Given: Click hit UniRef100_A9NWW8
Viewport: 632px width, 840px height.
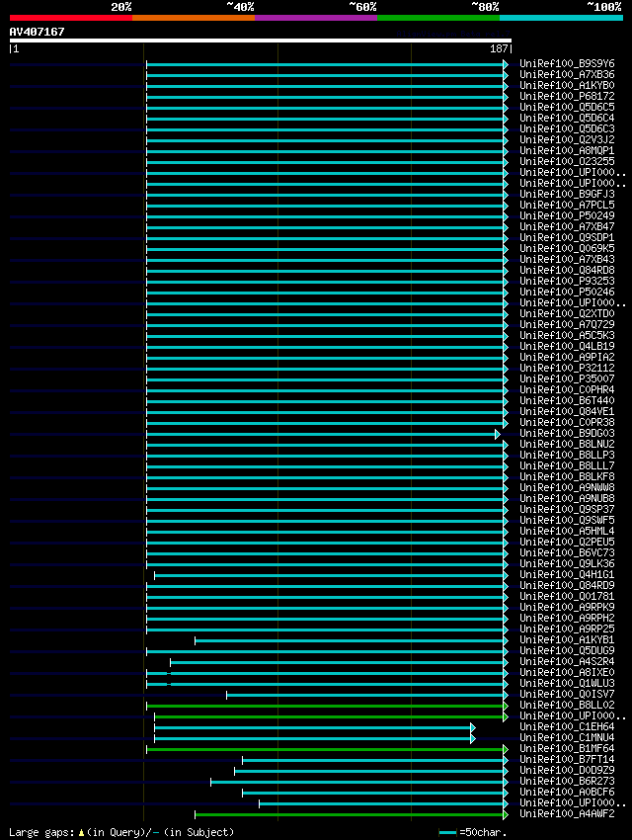Looking at the screenshot, I should [x=567, y=487].
